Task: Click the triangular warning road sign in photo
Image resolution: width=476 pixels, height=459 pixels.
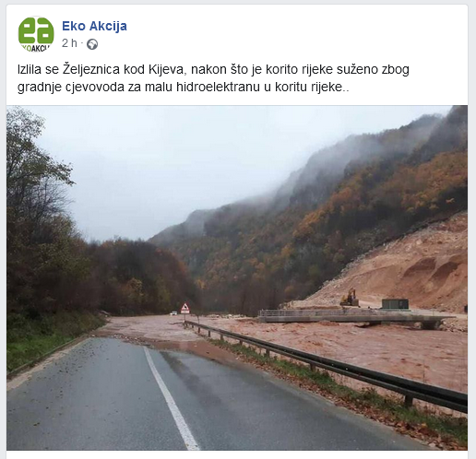Action: click(185, 308)
